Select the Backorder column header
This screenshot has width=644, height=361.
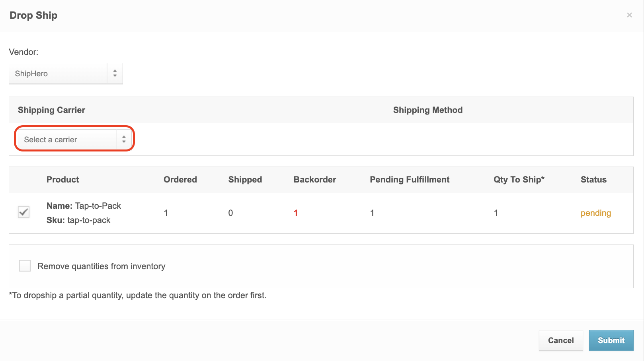point(314,180)
